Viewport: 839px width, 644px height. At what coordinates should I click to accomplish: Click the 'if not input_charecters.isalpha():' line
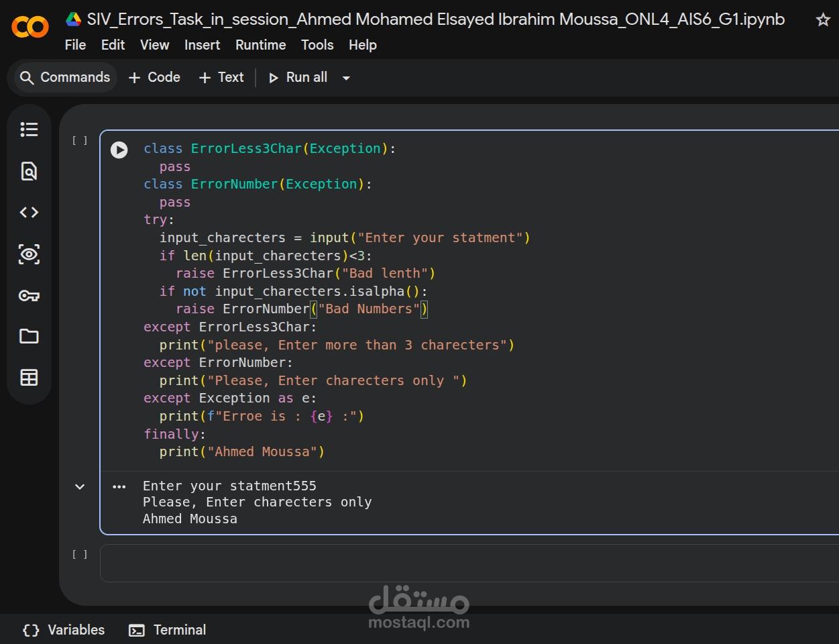[x=293, y=291]
